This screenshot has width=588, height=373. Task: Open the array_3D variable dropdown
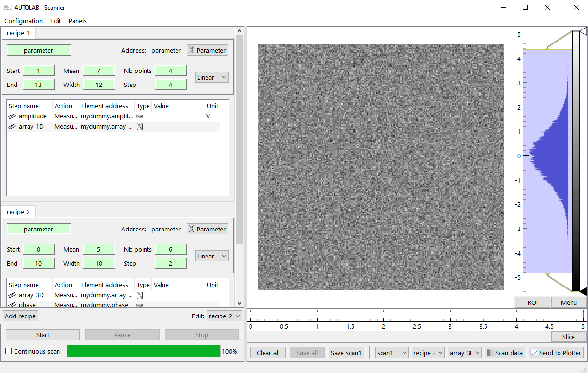pos(464,353)
